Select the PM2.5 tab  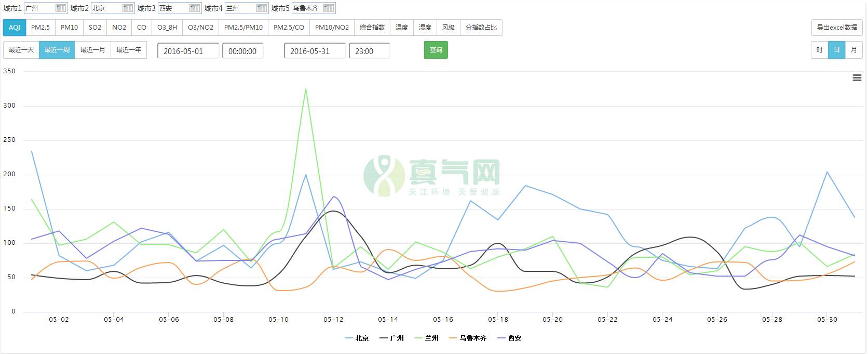click(x=40, y=28)
